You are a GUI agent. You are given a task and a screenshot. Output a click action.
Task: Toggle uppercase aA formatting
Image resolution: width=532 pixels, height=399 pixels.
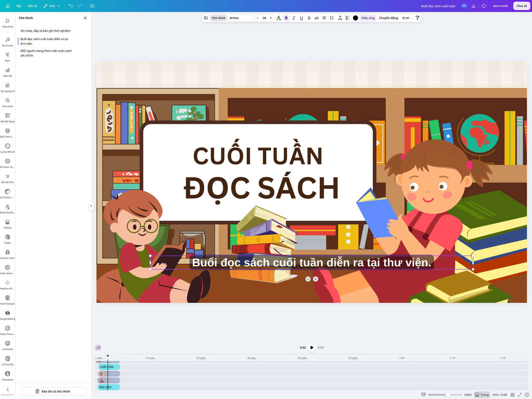317,18
